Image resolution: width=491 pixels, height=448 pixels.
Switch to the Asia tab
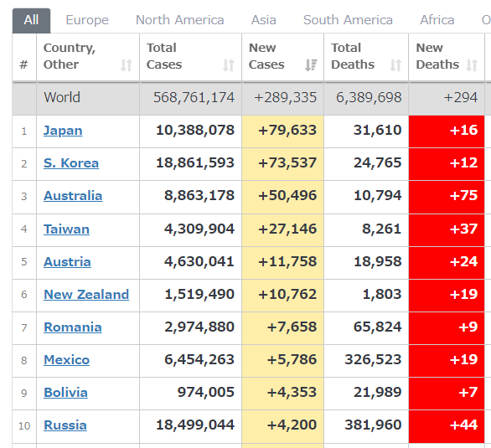tap(264, 20)
